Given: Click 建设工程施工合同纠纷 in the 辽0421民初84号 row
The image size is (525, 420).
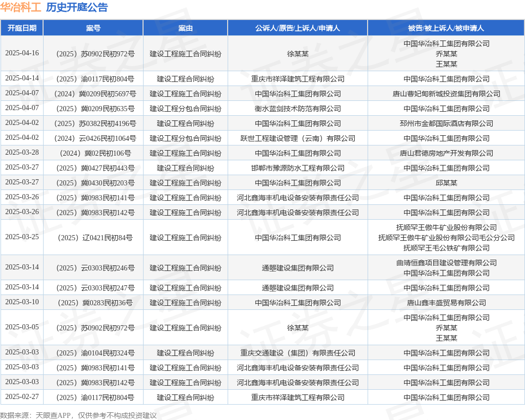Looking at the screenshot, I should [186, 238].
